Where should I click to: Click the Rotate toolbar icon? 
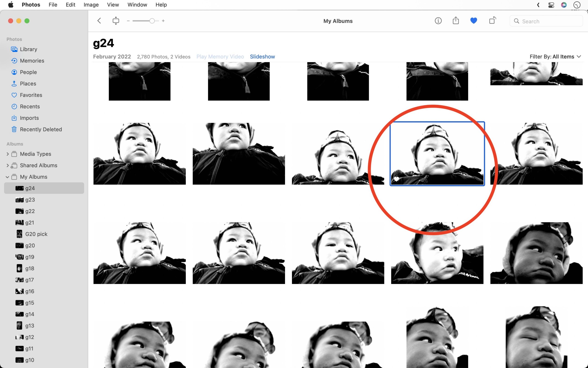[492, 20]
